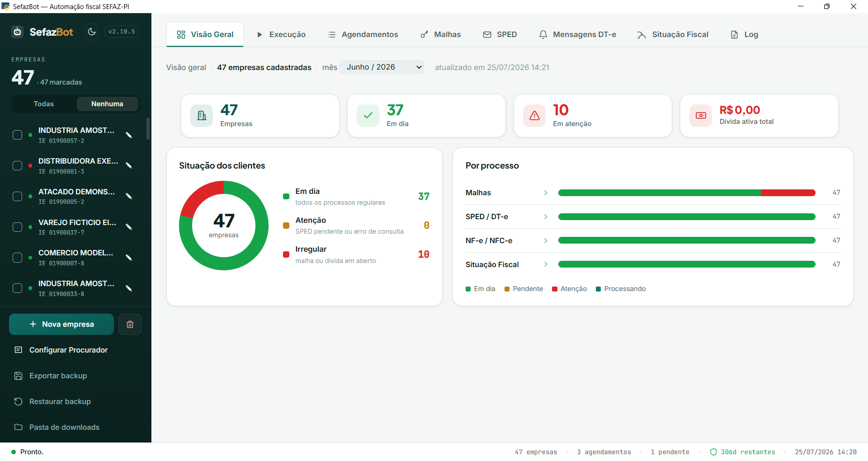Switch to the Agendamentos tab

coord(363,34)
